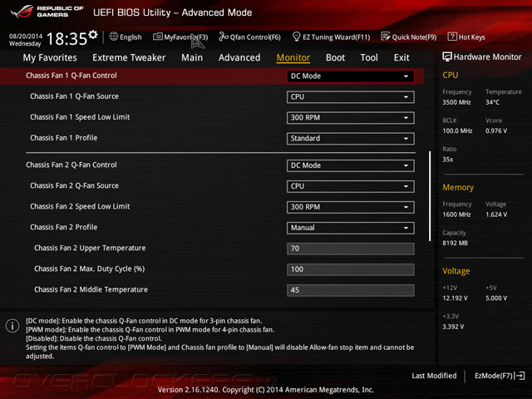Viewport: 532px width, 399px height.
Task: Click the ROG logo
Action: (22, 12)
